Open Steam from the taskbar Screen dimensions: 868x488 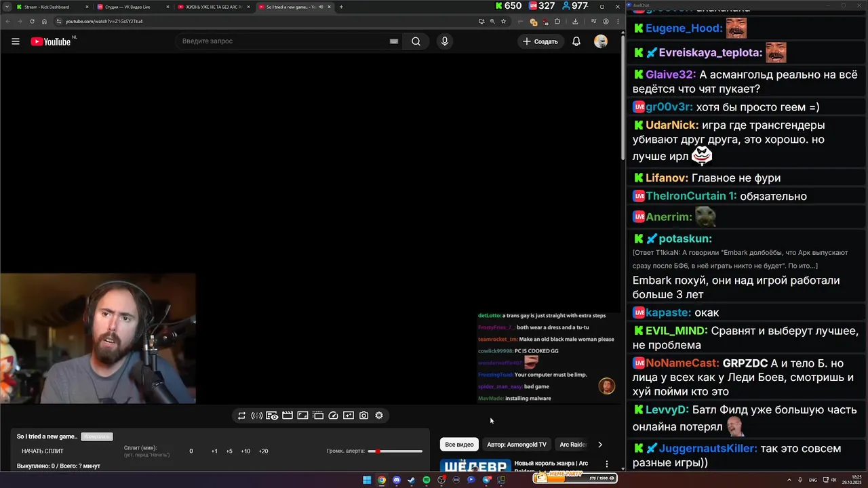pyautogui.click(x=412, y=480)
